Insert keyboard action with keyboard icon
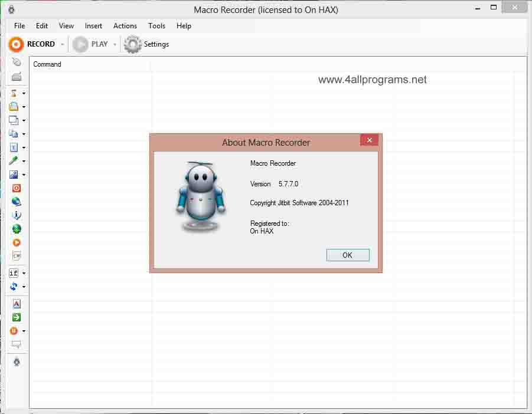The width and height of the screenshot is (532, 414). click(x=17, y=77)
